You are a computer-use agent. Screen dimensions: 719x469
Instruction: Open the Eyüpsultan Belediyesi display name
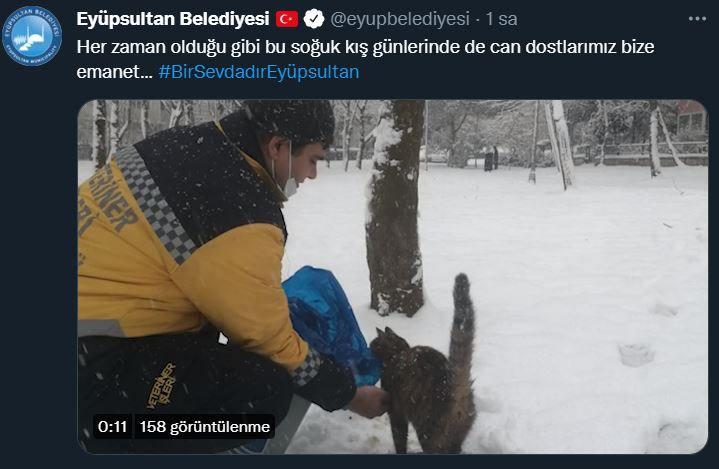172,19
